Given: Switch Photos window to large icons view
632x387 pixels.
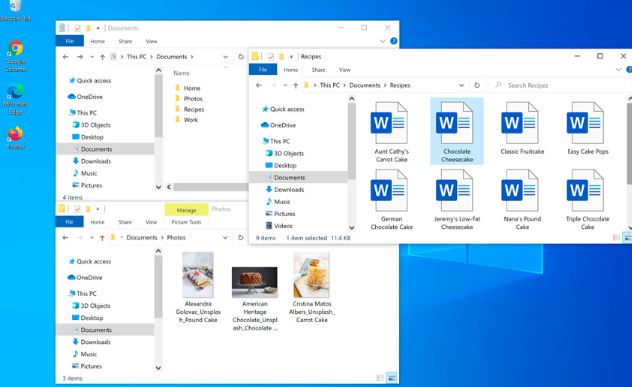Looking at the screenshot, I should [x=391, y=378].
